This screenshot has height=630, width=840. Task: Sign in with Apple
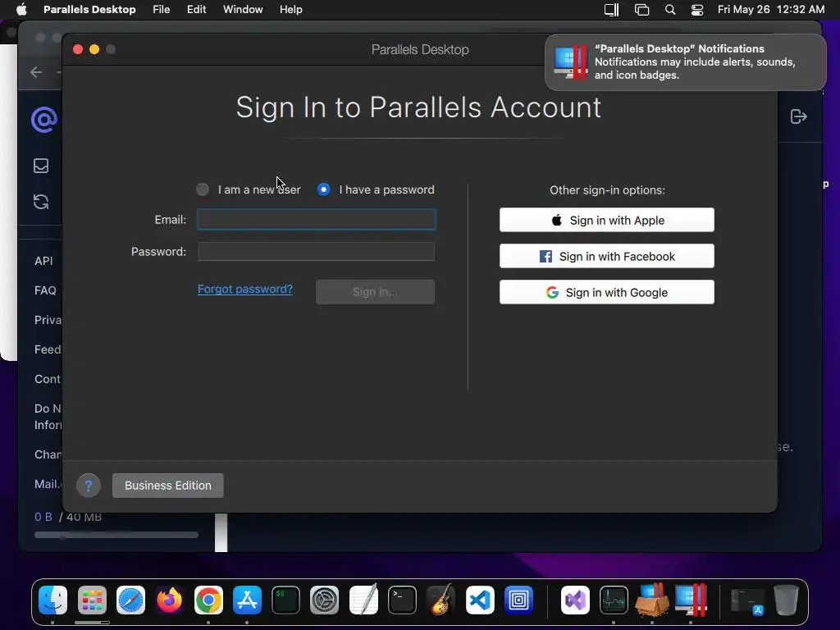pyautogui.click(x=607, y=220)
